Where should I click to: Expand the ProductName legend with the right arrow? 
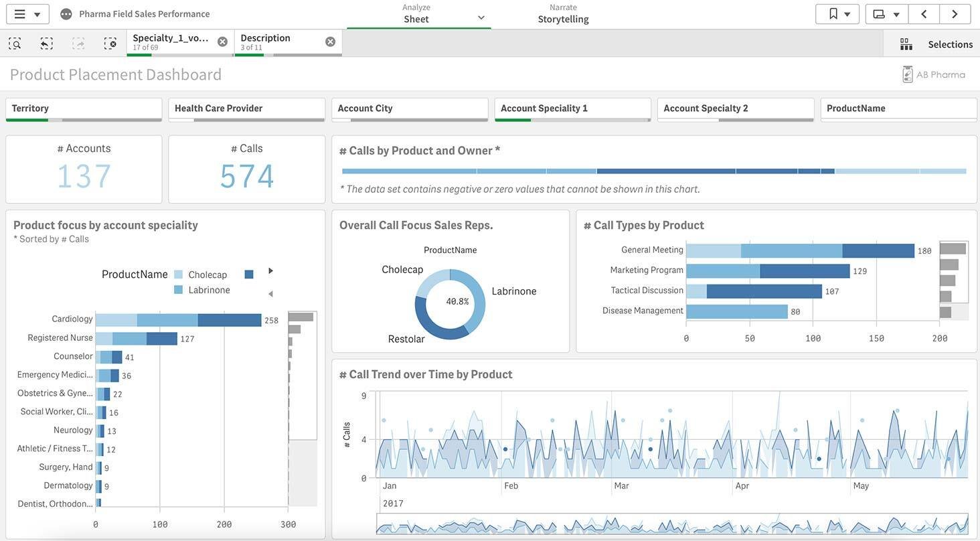270,270
